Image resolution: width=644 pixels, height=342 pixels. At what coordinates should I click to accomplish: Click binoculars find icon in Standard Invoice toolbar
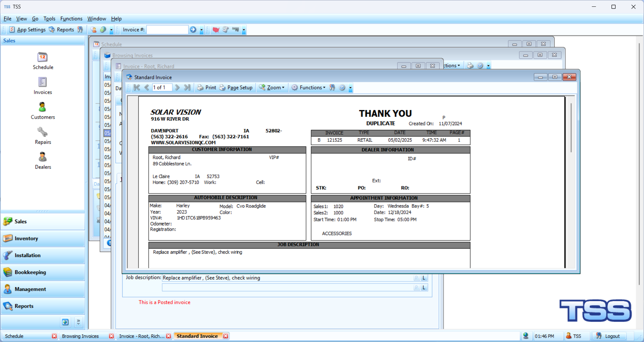pyautogui.click(x=332, y=88)
